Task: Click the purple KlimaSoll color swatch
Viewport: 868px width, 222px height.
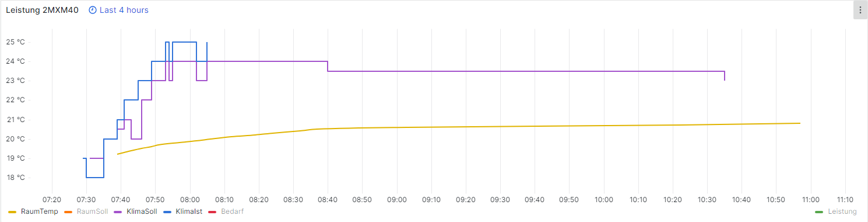Action: 119,211
